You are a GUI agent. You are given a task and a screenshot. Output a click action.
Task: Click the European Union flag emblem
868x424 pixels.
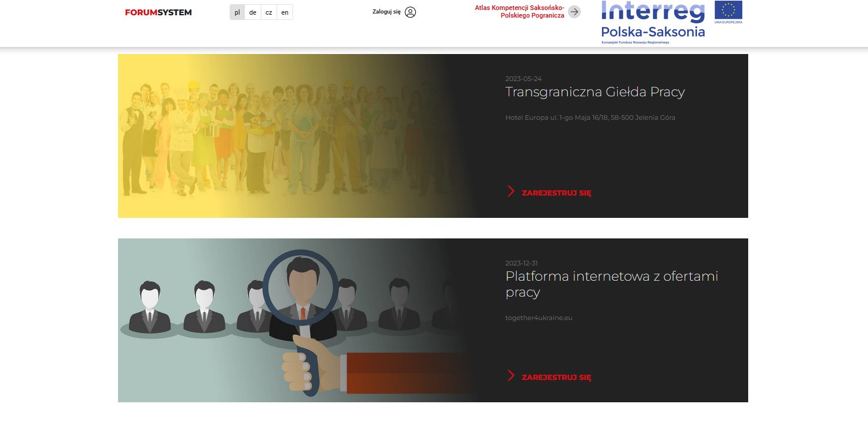[x=728, y=12]
